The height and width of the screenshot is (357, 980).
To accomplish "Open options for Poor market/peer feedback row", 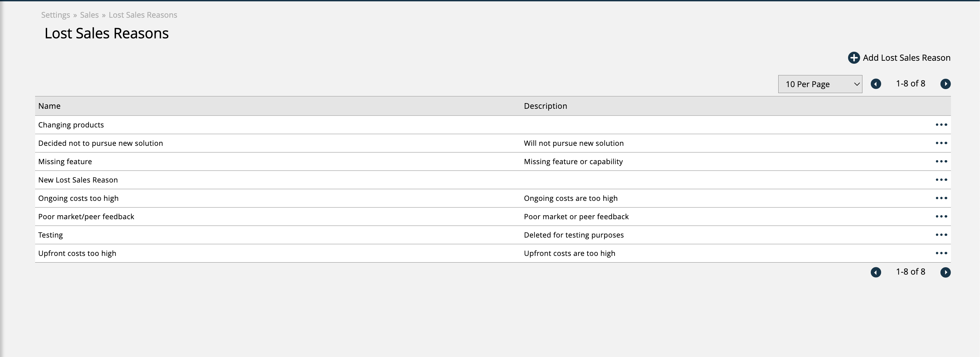I will point(941,216).
